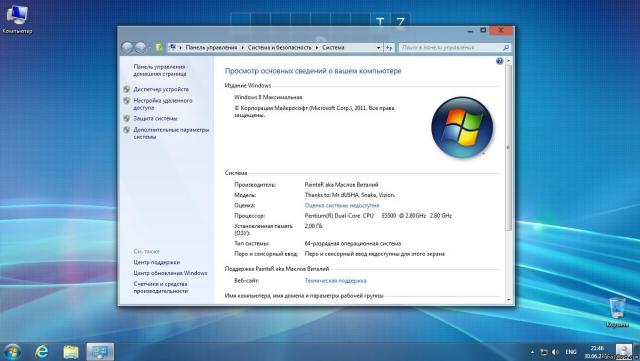Click the volume speaker tray icon
This screenshot has height=361, width=640.
point(556,352)
